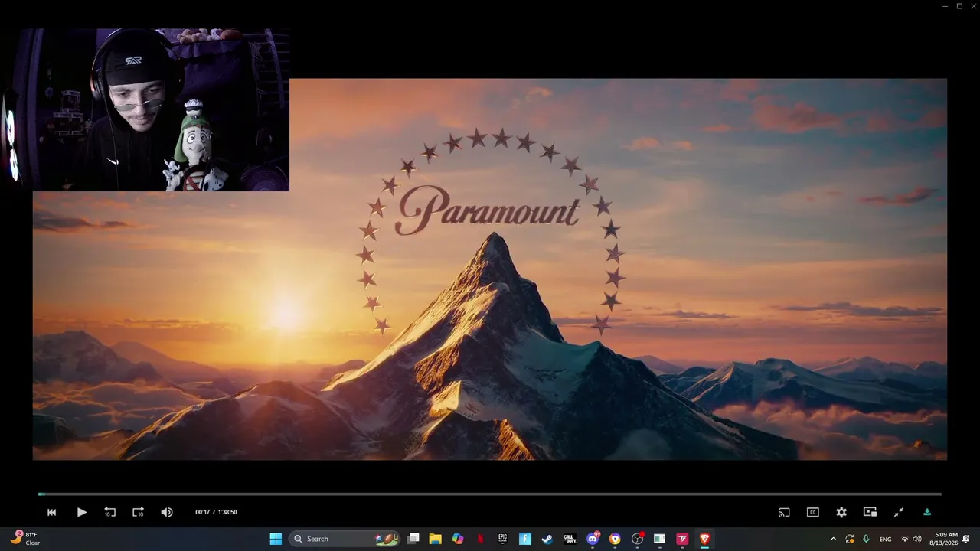
Task: Open the system volume tray icon
Action: point(917,539)
